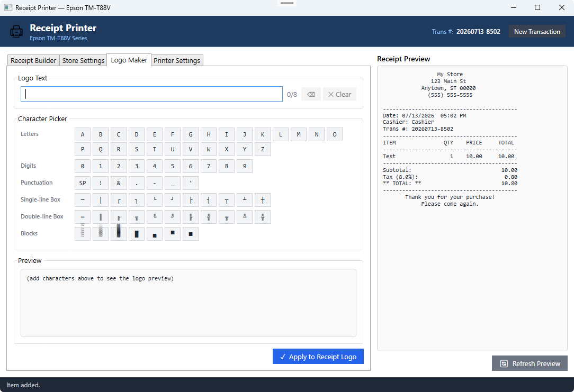Refresh the receipt preview
The image size is (574, 392).
click(530, 363)
